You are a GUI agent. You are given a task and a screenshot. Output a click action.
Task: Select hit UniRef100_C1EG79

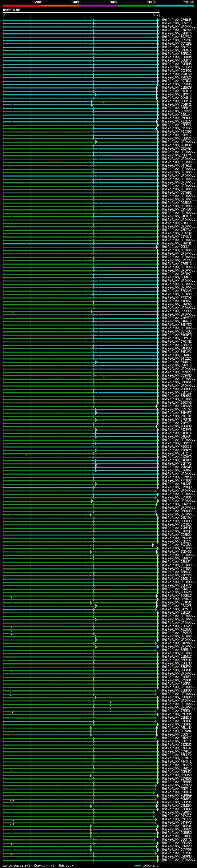tap(177, 88)
